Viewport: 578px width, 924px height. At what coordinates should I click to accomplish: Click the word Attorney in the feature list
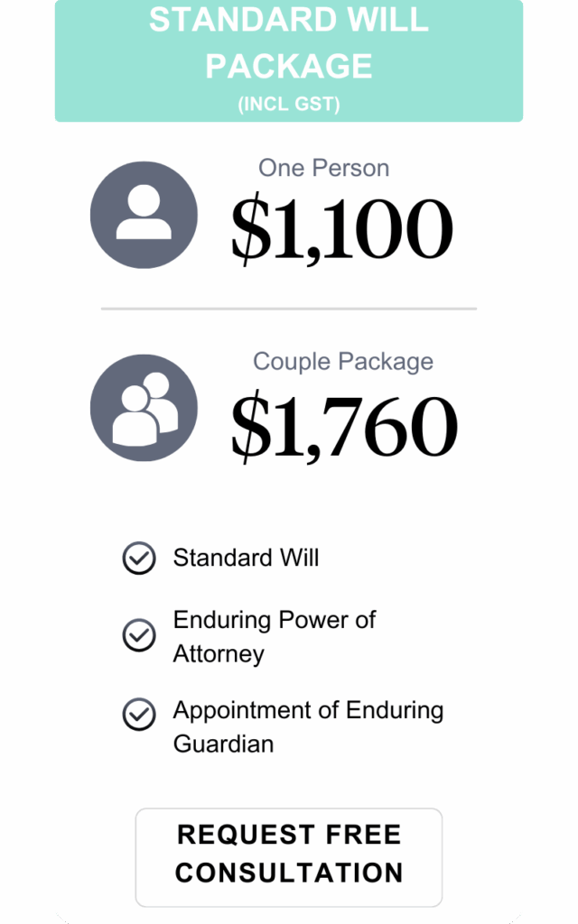pos(219,654)
